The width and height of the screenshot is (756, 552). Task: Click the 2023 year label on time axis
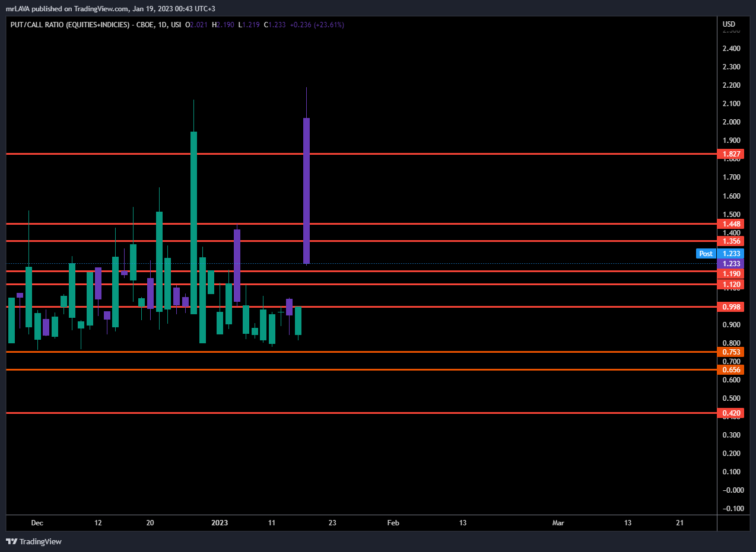point(220,523)
